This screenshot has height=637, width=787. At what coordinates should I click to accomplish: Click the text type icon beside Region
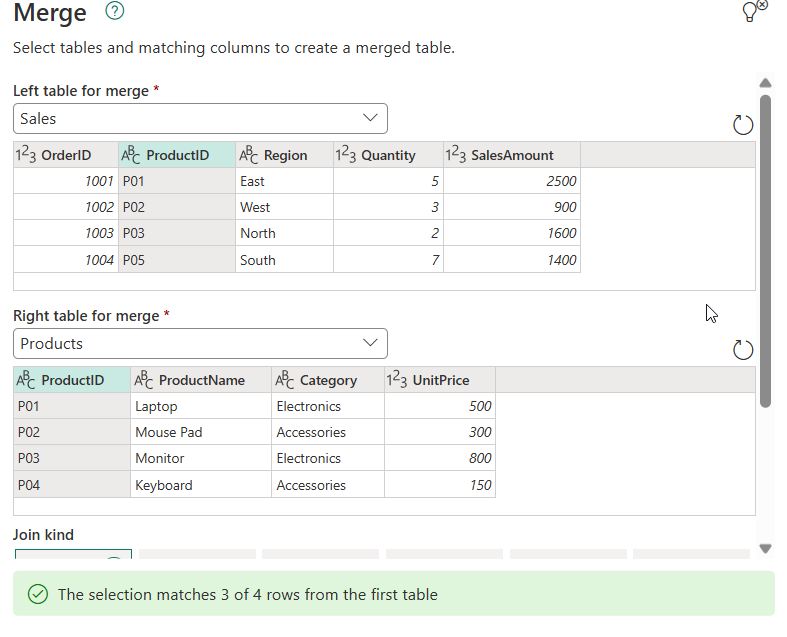[x=248, y=155]
